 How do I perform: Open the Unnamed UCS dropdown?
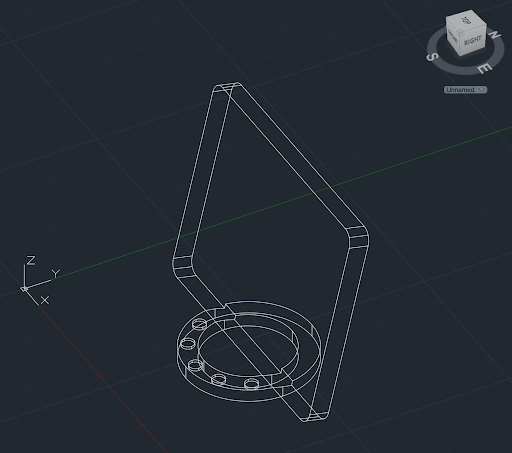[465, 90]
